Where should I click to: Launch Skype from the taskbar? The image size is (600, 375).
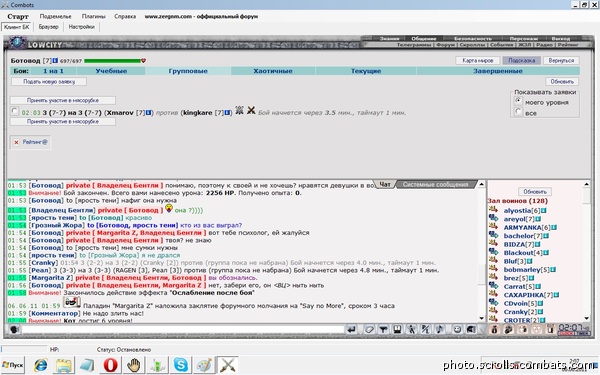coord(181,365)
